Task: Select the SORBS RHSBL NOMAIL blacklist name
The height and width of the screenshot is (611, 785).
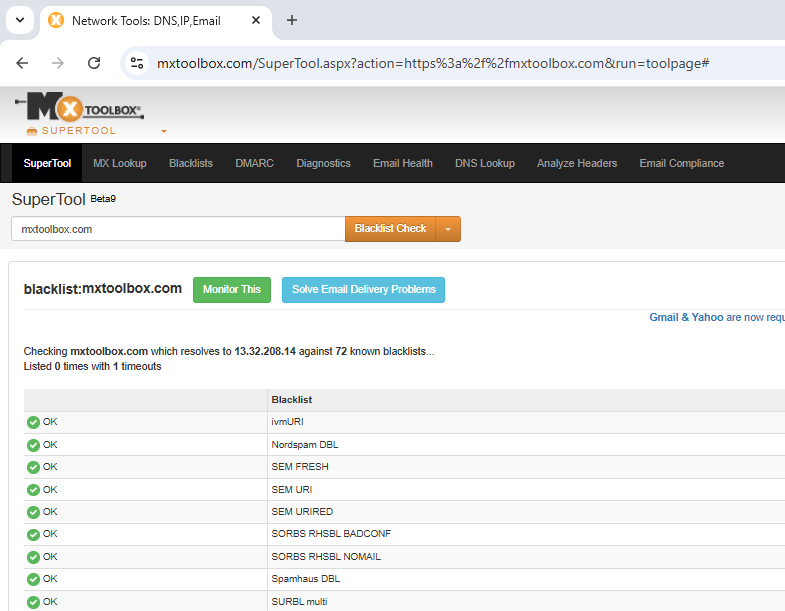Action: point(326,557)
